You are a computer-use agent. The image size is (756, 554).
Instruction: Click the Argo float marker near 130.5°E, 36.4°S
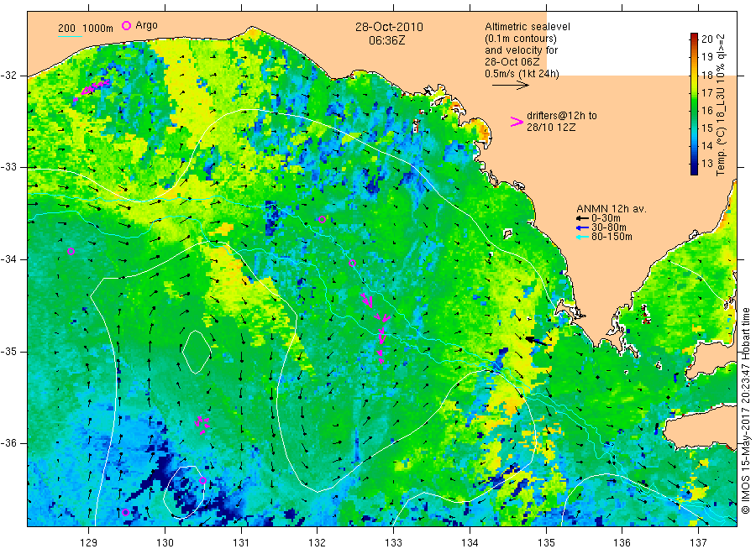[203, 480]
